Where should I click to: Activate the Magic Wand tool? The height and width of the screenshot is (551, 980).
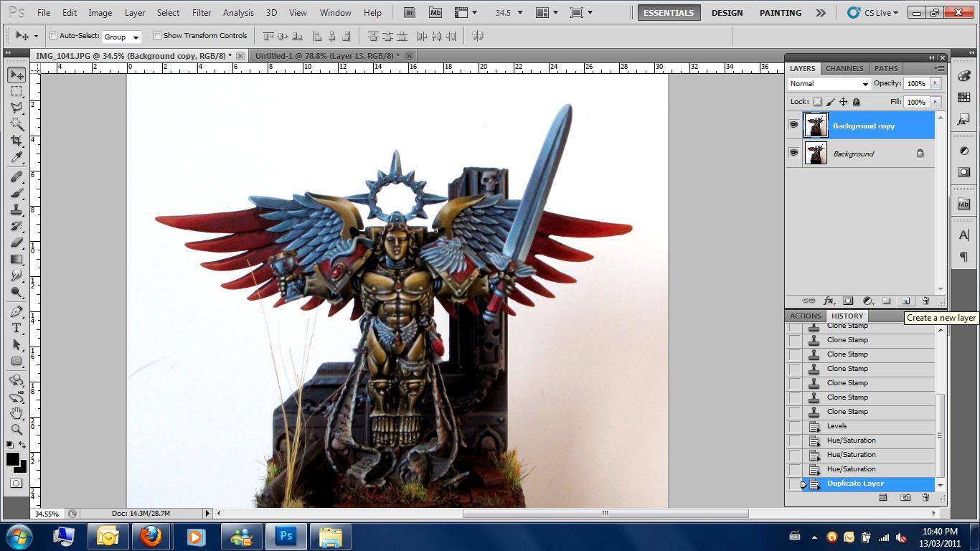[x=17, y=125]
